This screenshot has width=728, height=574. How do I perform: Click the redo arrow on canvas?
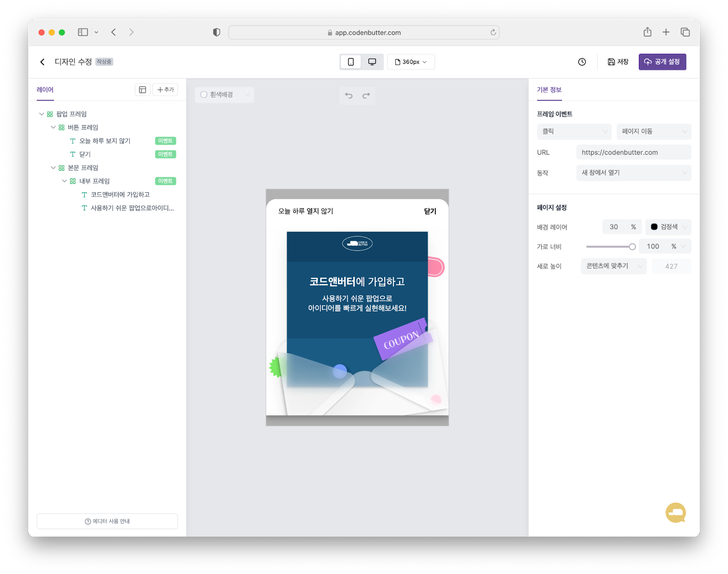(x=366, y=96)
